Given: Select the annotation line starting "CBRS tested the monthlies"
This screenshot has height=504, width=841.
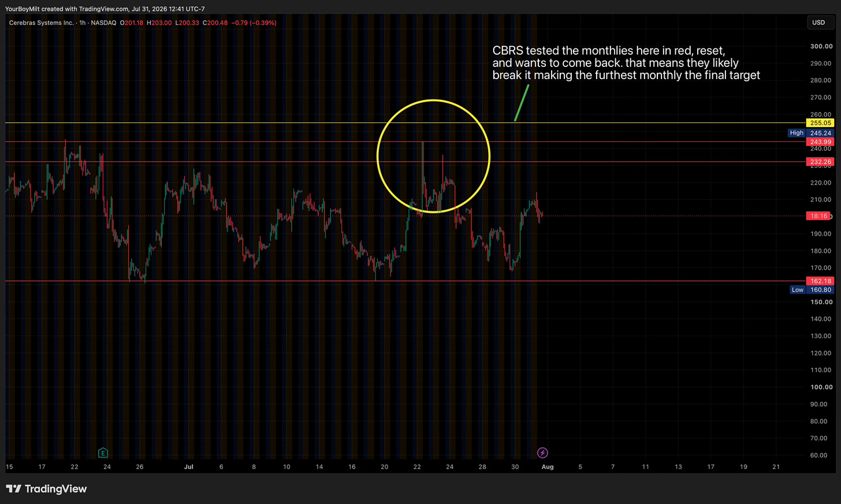Looking at the screenshot, I should 609,51.
